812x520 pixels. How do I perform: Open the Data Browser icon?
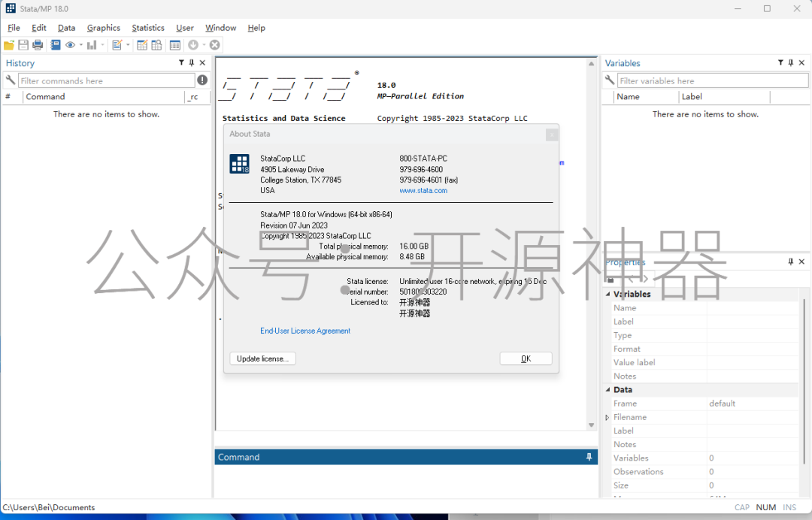[x=156, y=45]
